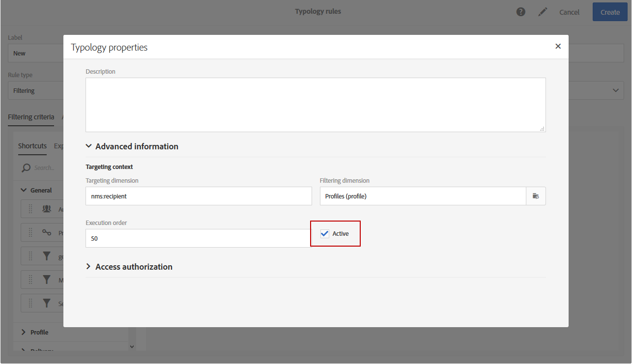Click the search magnifier icon in shortcuts
This screenshot has height=364, width=632.
pos(26,168)
